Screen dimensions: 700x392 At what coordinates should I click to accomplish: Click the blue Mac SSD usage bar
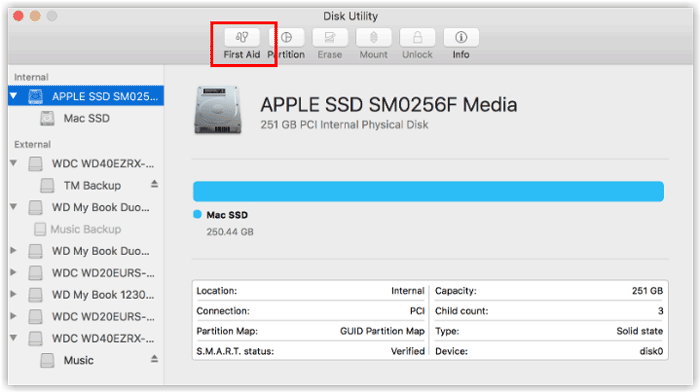pyautogui.click(x=428, y=192)
